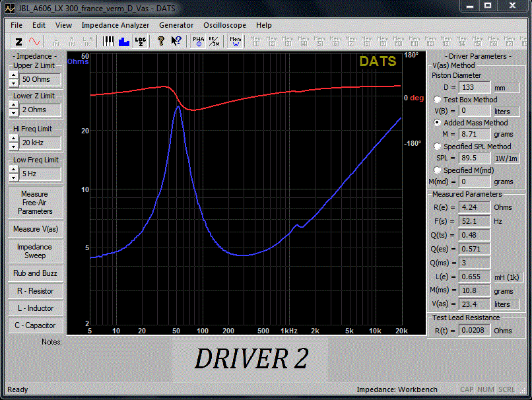The width and height of the screenshot is (532, 400).
Task: Click the R IN right input icon
Action: 71,42
